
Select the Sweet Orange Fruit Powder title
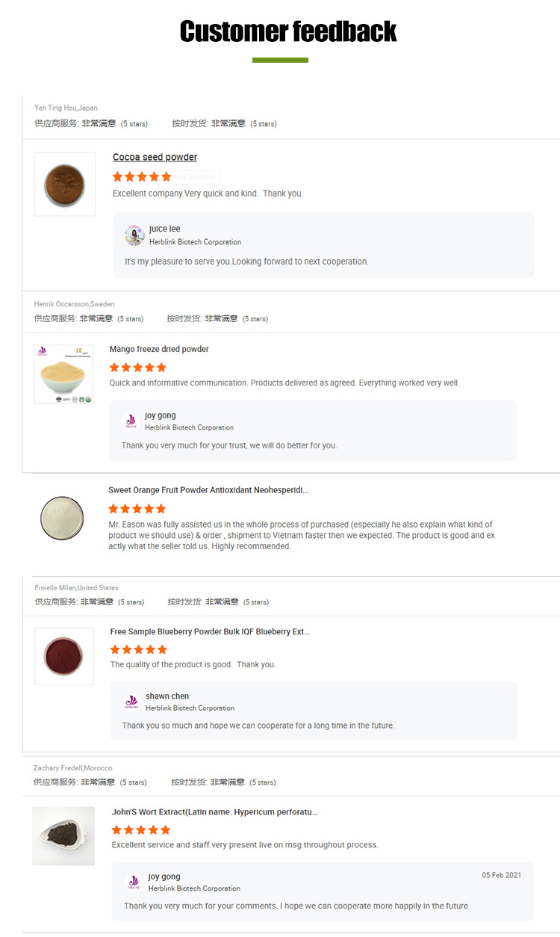209,489
